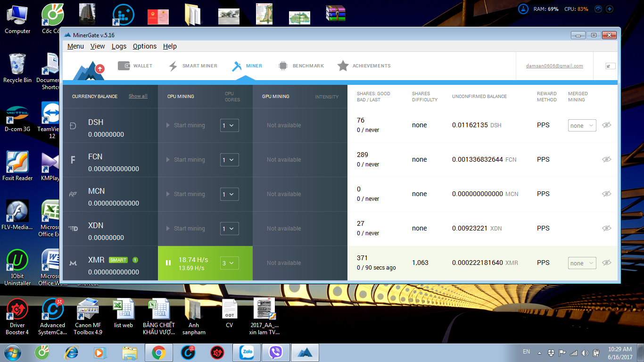Open the merged mining dropdown for DSH

(582, 125)
